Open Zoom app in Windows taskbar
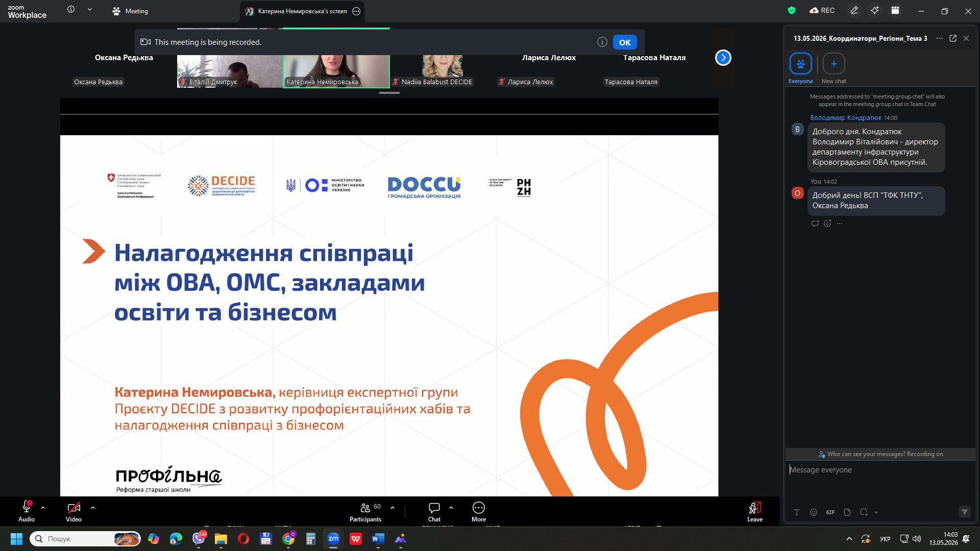The image size is (980, 551). pos(333,539)
